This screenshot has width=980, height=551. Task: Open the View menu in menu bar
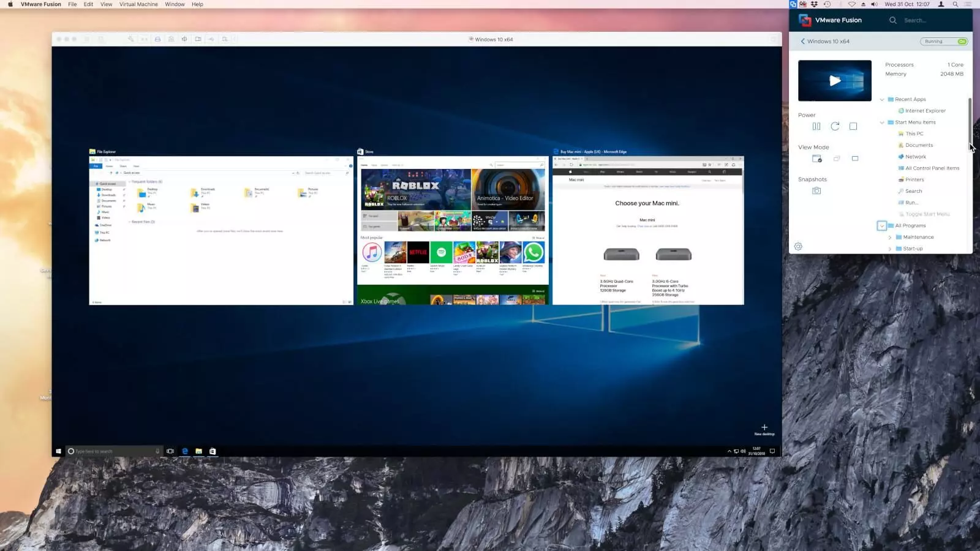pyautogui.click(x=106, y=4)
